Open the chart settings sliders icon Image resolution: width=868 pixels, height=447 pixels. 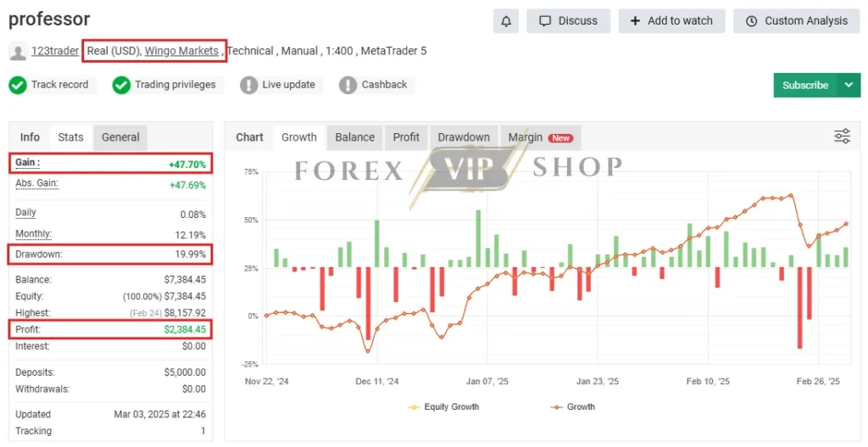click(x=842, y=137)
